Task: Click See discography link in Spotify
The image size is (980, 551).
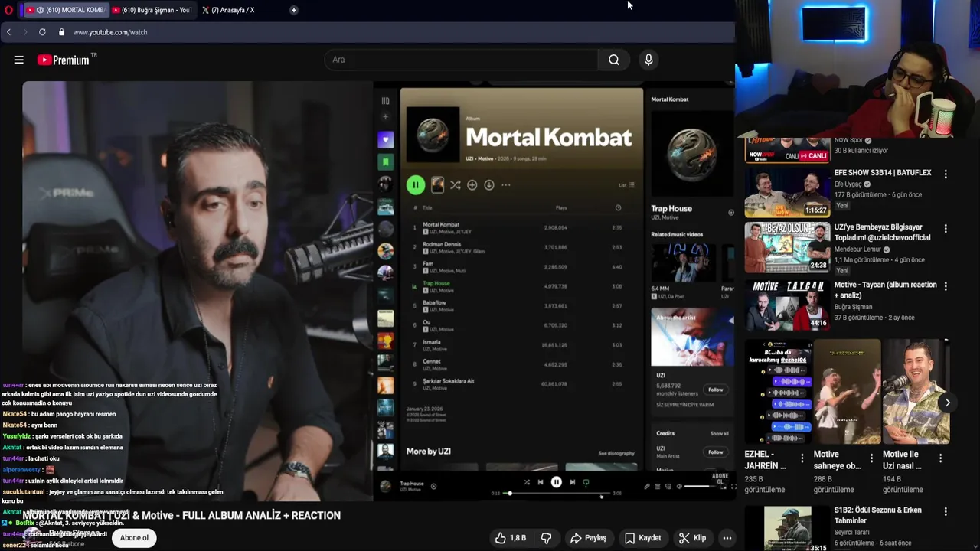Action: pos(616,453)
